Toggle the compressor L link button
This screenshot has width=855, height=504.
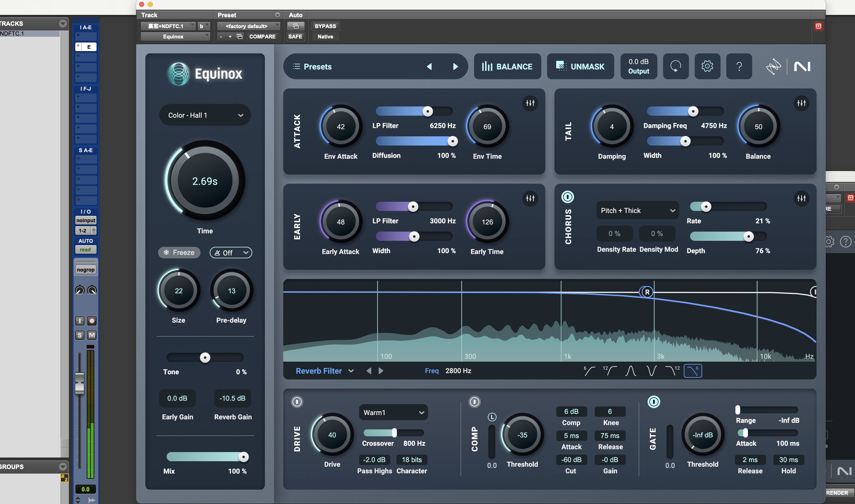[x=492, y=417]
